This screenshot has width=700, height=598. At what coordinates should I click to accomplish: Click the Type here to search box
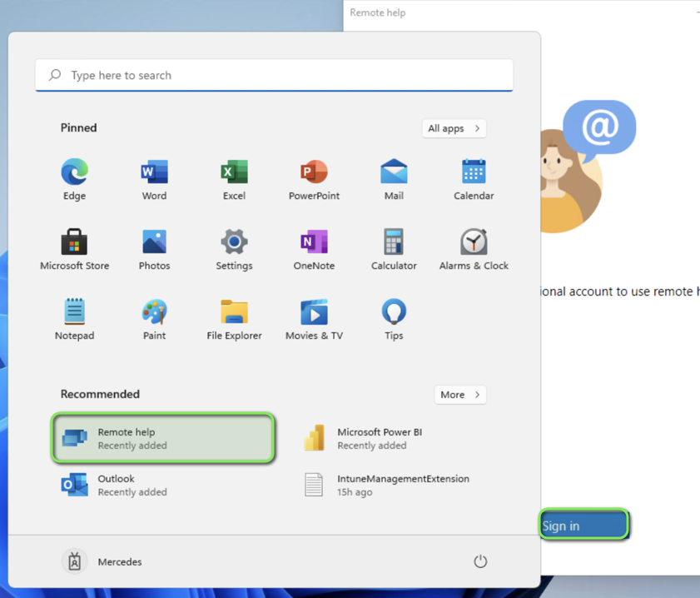(274, 75)
